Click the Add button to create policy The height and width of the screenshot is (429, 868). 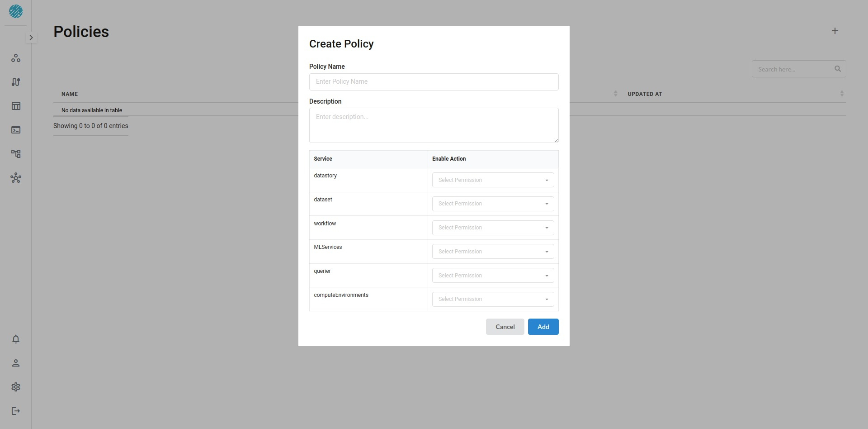point(543,327)
